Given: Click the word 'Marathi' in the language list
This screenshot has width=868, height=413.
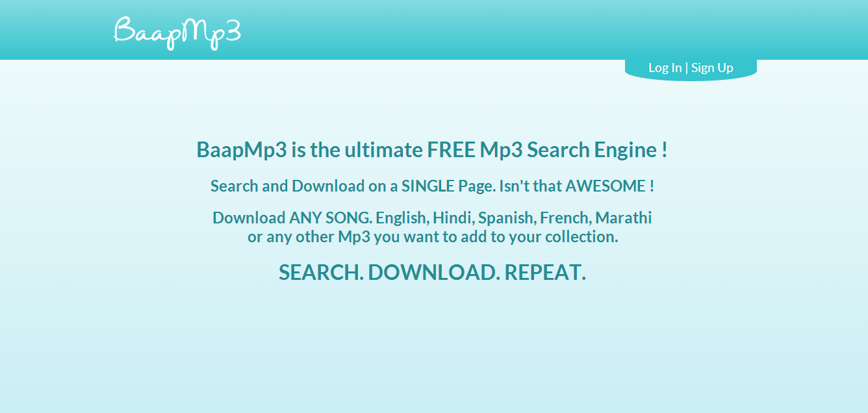Looking at the screenshot, I should pyautogui.click(x=624, y=218).
